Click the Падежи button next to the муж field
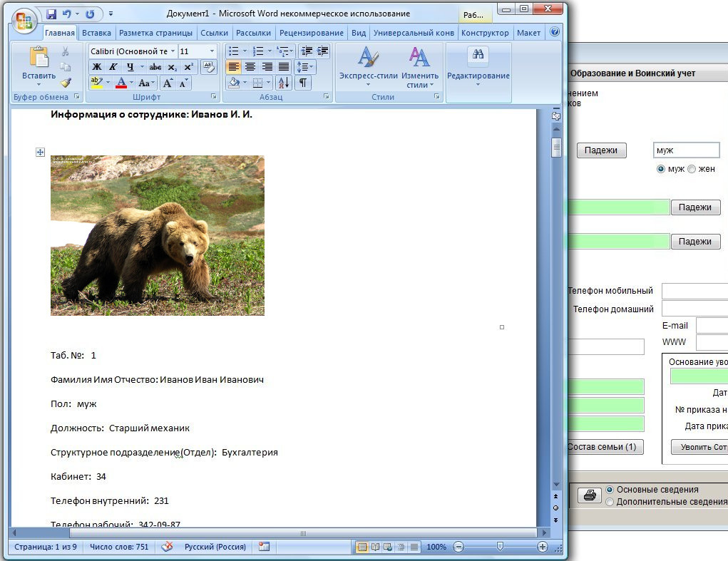 pyautogui.click(x=601, y=150)
